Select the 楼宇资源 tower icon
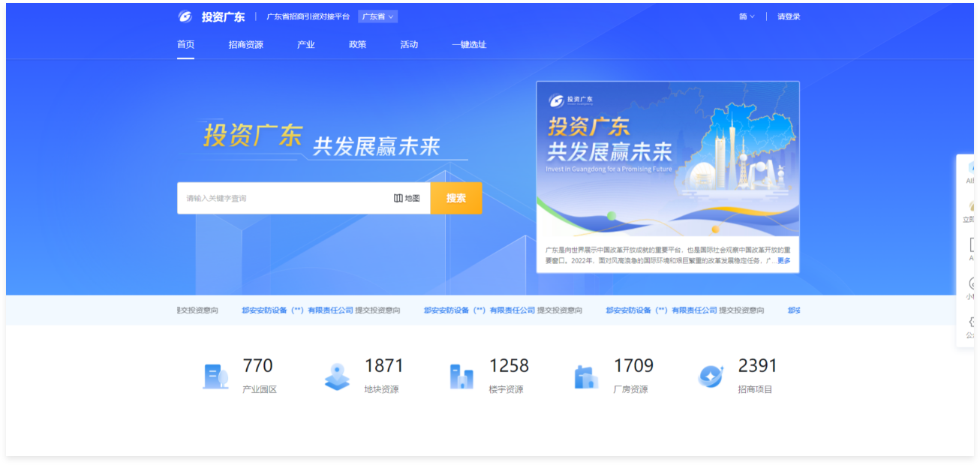 (461, 376)
